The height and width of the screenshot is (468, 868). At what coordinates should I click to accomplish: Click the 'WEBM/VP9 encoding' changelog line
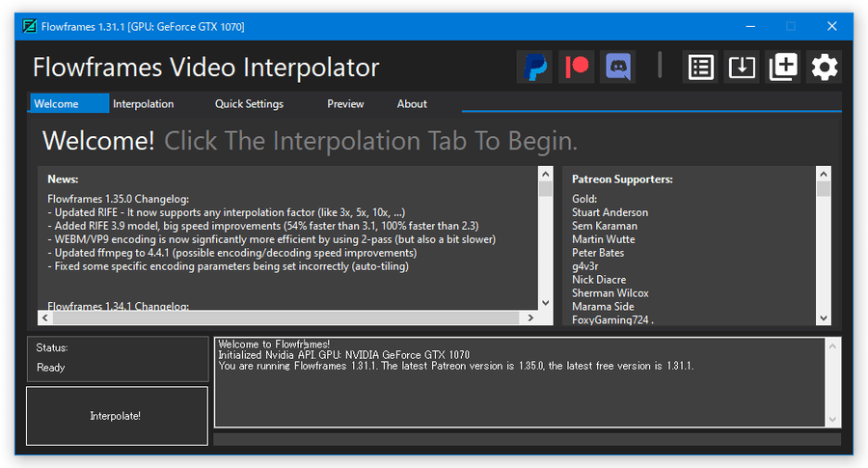(271, 239)
